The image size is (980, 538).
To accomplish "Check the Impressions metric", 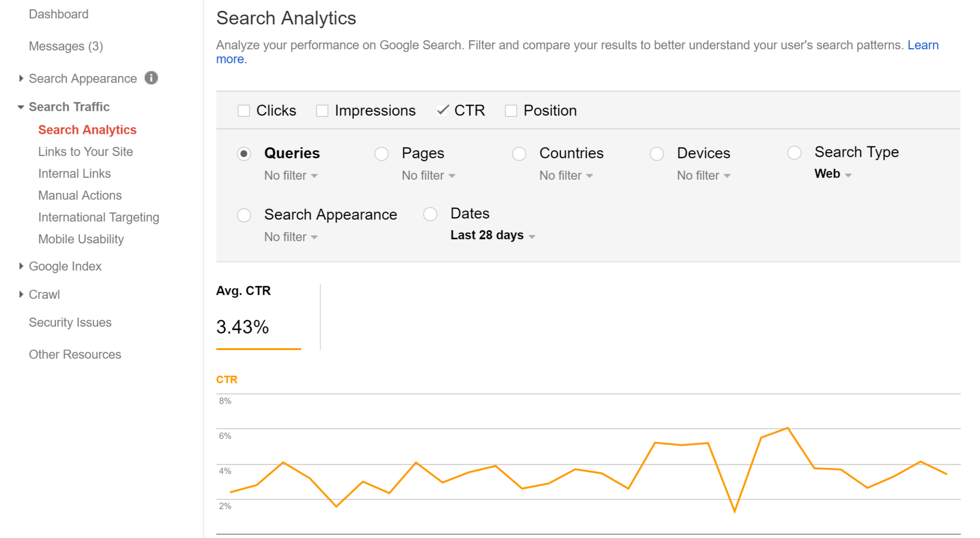I will 322,110.
